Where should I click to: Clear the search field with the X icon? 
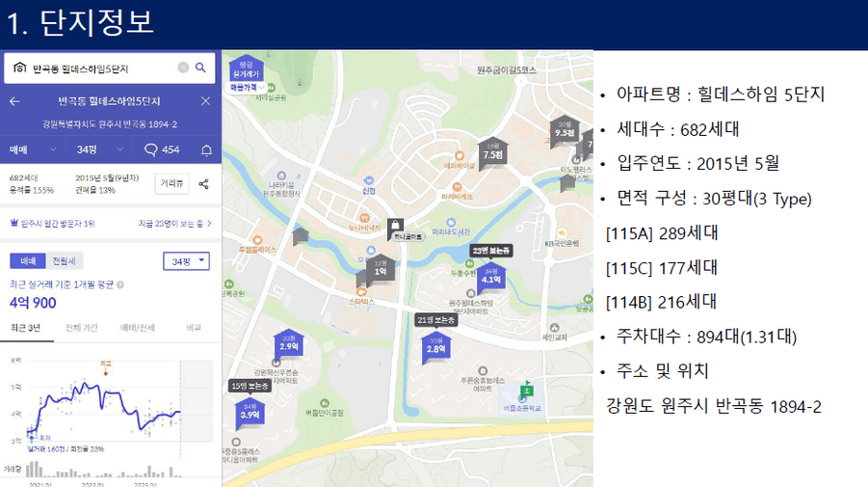pyautogui.click(x=183, y=68)
